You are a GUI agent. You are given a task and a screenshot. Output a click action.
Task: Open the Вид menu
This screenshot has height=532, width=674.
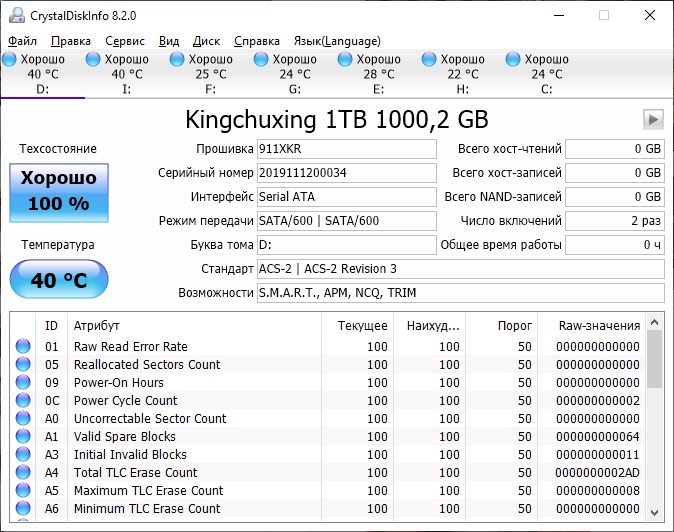point(168,41)
